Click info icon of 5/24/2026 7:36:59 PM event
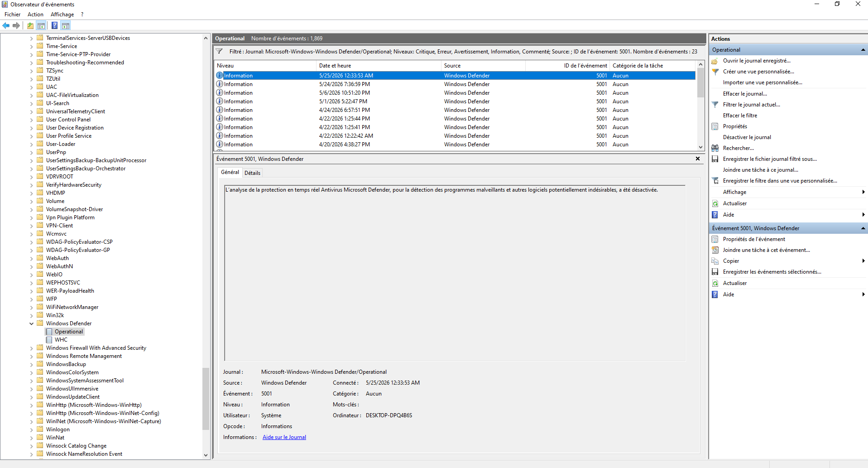The height and width of the screenshot is (468, 868). tap(220, 84)
